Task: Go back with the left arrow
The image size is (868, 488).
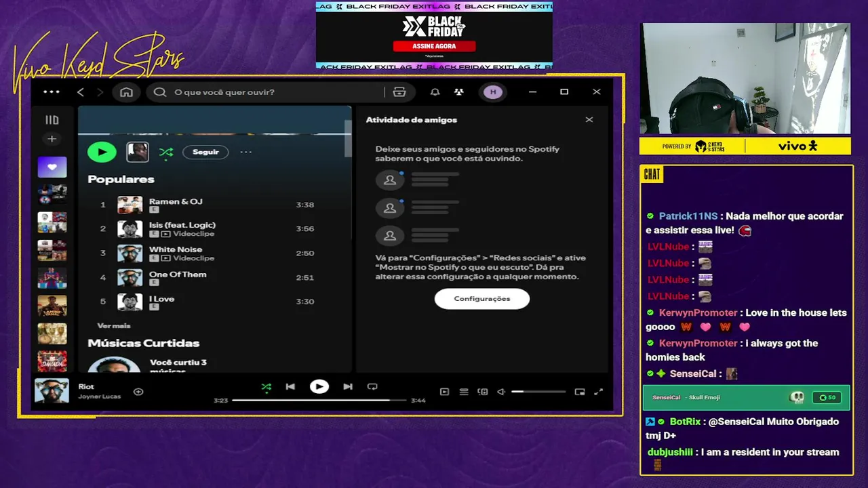Action: [x=81, y=92]
